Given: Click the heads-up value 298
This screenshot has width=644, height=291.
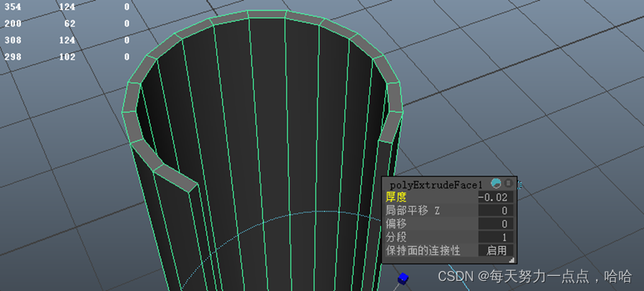Looking at the screenshot, I should 13,57.
